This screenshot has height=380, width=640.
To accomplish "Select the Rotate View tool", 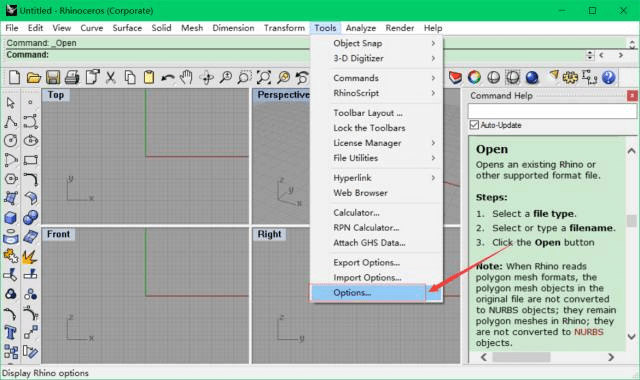I will (207, 77).
